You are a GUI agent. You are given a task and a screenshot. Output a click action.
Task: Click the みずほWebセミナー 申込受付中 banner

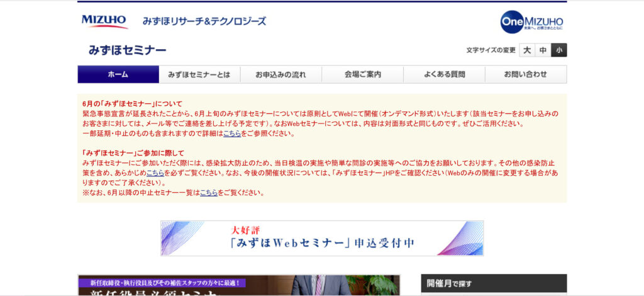322,238
